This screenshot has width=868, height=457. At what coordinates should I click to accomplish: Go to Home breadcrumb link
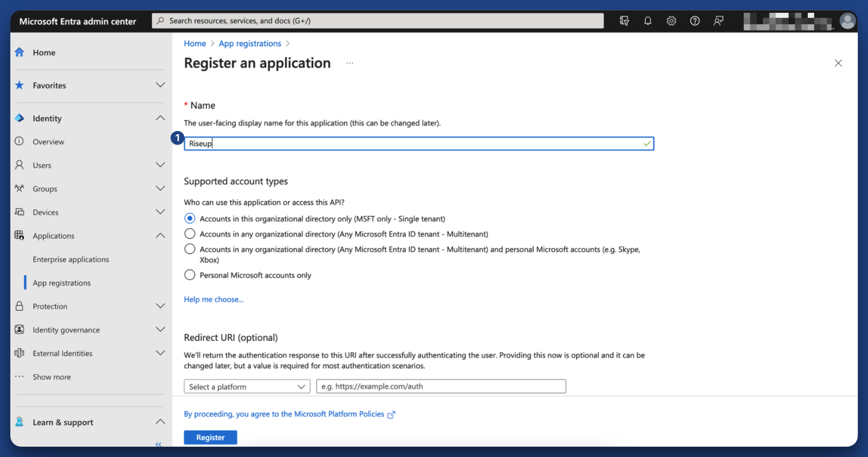(x=195, y=43)
